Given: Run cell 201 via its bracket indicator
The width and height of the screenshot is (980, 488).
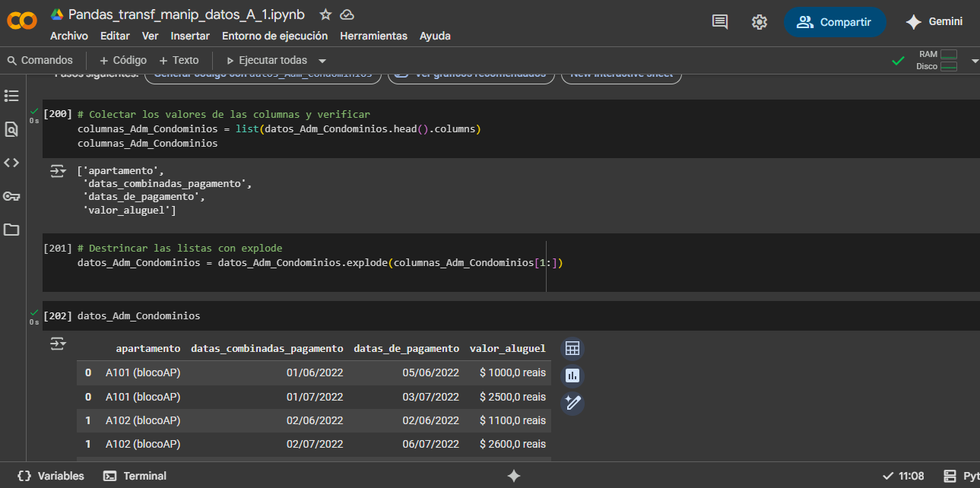Looking at the screenshot, I should click(58, 248).
